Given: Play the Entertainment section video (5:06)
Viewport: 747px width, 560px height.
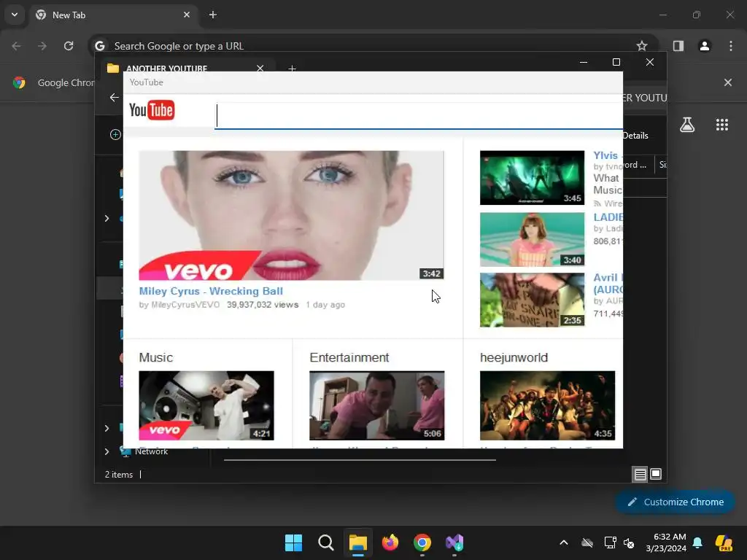Looking at the screenshot, I should coord(377,405).
